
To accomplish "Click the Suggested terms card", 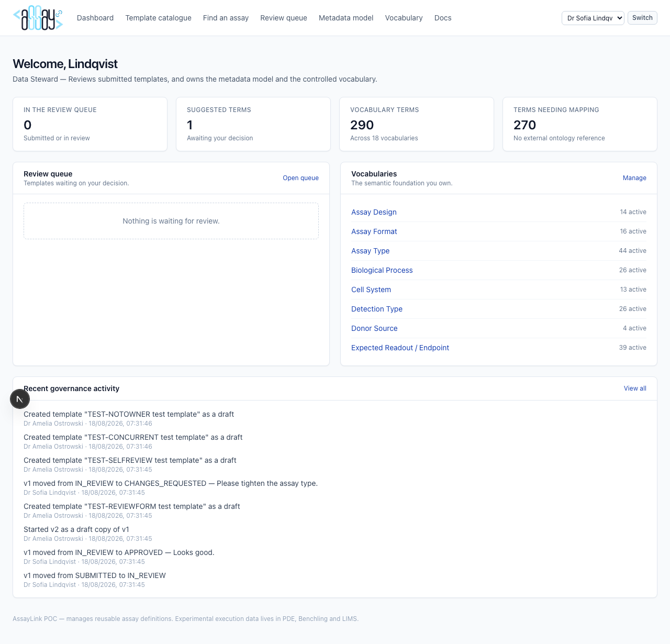I will point(253,124).
